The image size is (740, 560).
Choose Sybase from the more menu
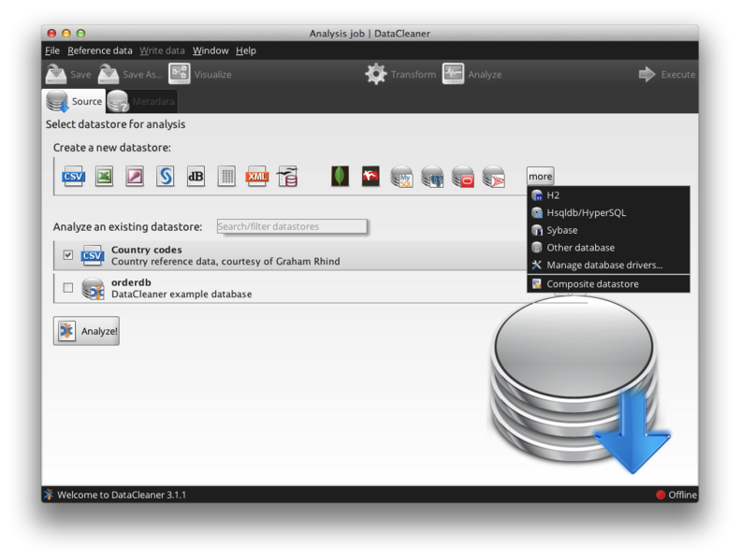[608, 230]
